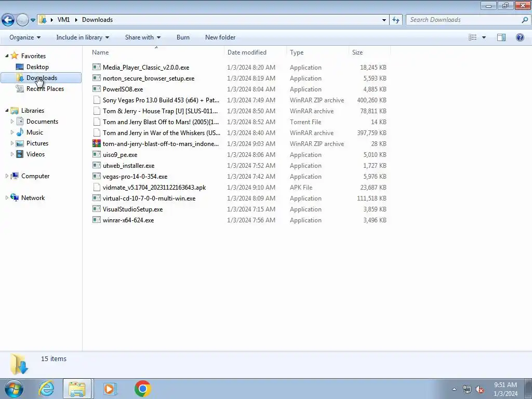The height and width of the screenshot is (399, 532).
Task: Select Downloads in Favorites
Action: click(x=41, y=78)
